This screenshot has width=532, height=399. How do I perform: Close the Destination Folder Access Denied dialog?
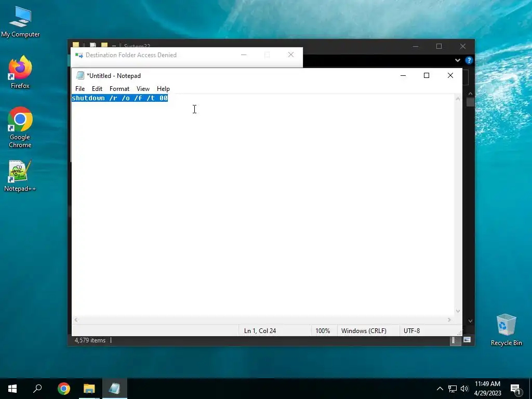291,55
